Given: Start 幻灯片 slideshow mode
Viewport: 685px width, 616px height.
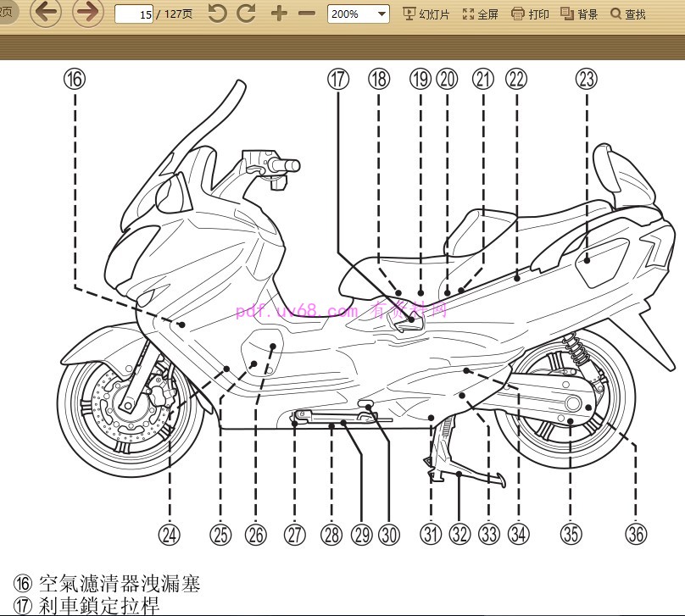Looking at the screenshot, I should pyautogui.click(x=427, y=14).
